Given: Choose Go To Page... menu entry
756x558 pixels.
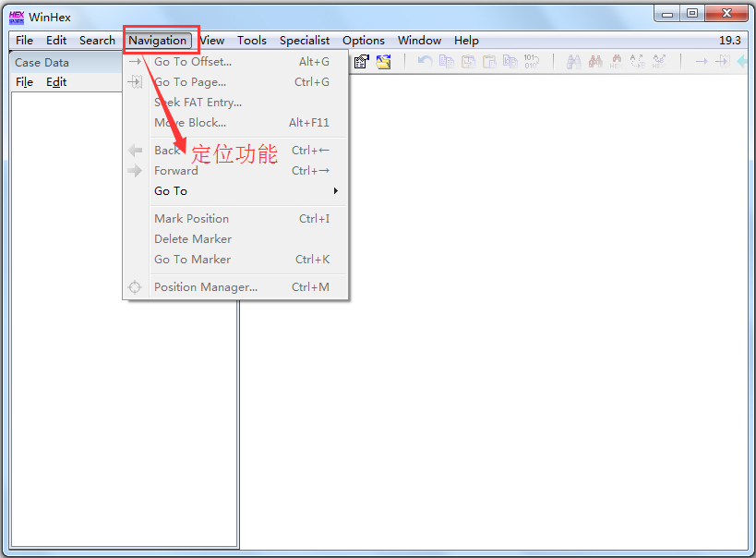Looking at the screenshot, I should click(x=235, y=82).
